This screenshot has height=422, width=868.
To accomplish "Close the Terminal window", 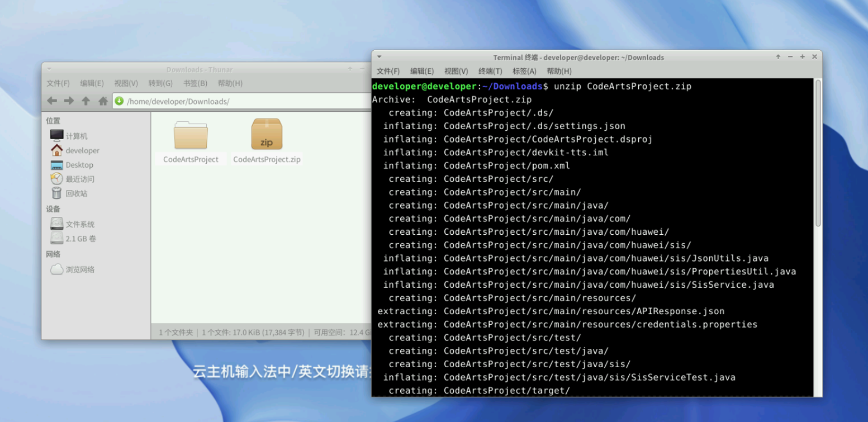I will [814, 57].
